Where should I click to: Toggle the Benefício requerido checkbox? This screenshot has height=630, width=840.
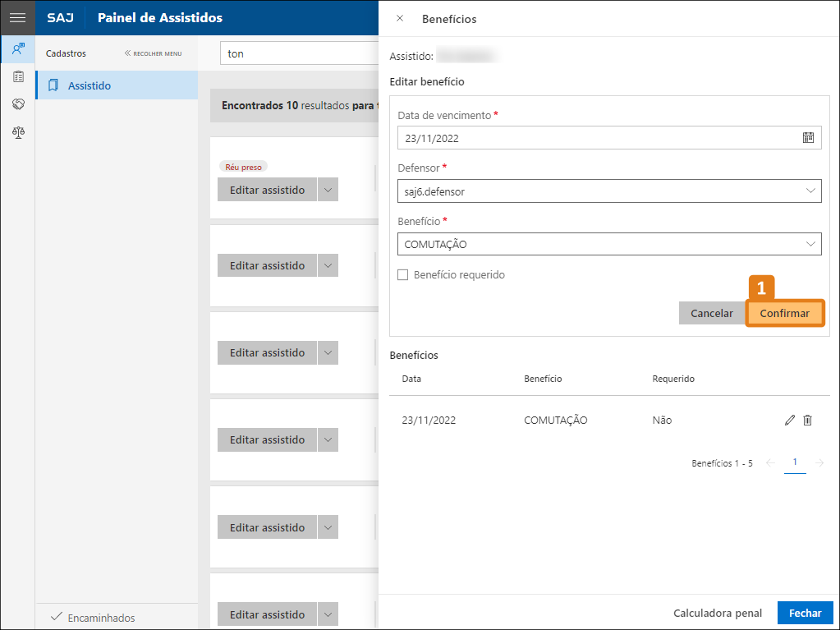(403, 275)
